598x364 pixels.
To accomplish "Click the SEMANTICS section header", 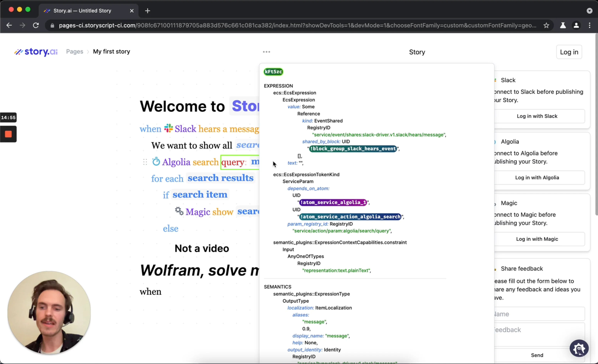I will (x=277, y=287).
